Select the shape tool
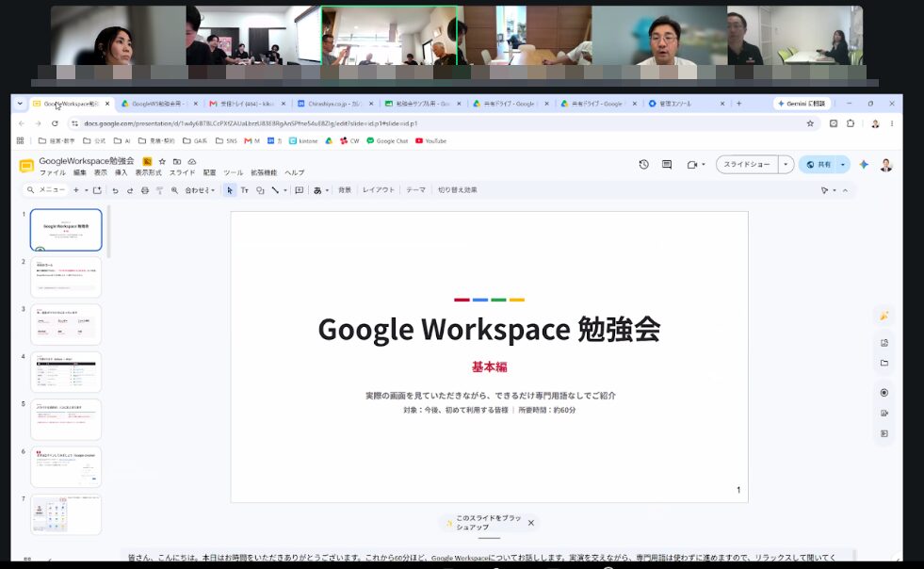 [260, 190]
